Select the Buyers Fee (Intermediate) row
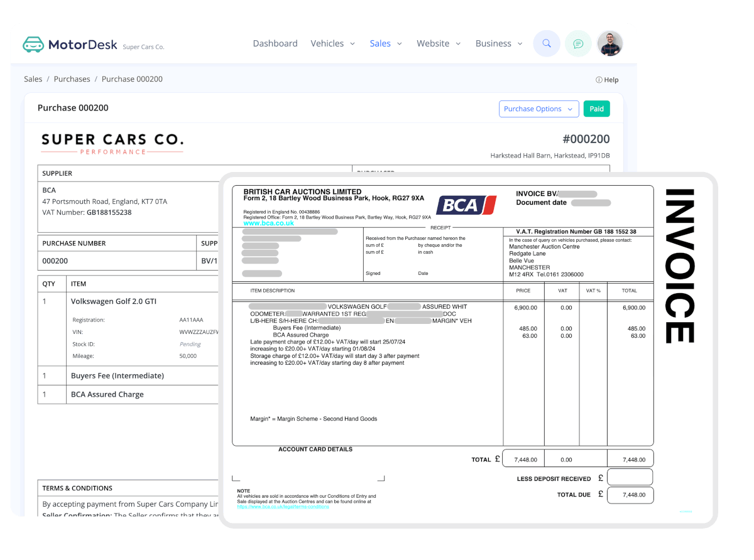754x560 pixels. (x=117, y=376)
